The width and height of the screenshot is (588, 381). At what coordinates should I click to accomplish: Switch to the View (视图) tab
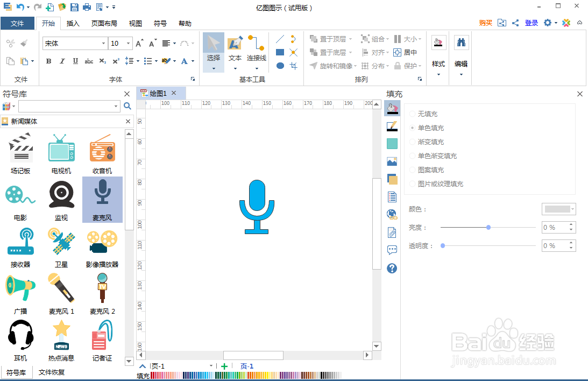point(136,23)
